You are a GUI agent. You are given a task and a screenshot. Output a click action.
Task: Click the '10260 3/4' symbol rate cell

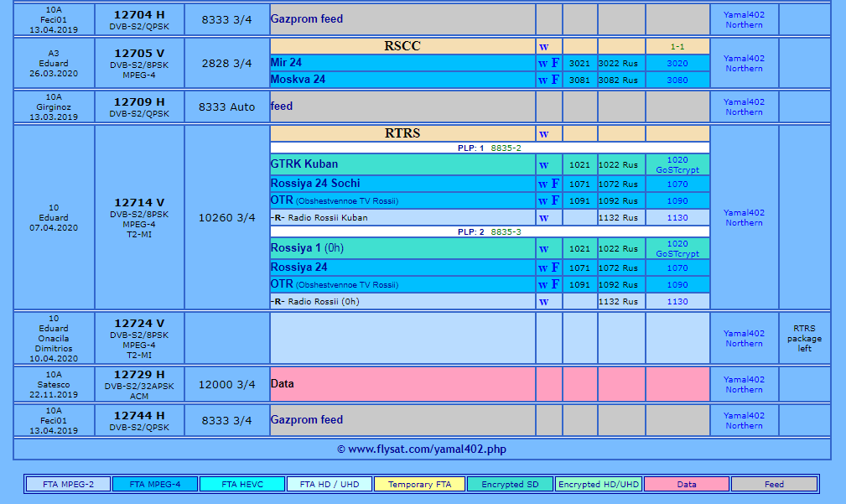click(227, 217)
